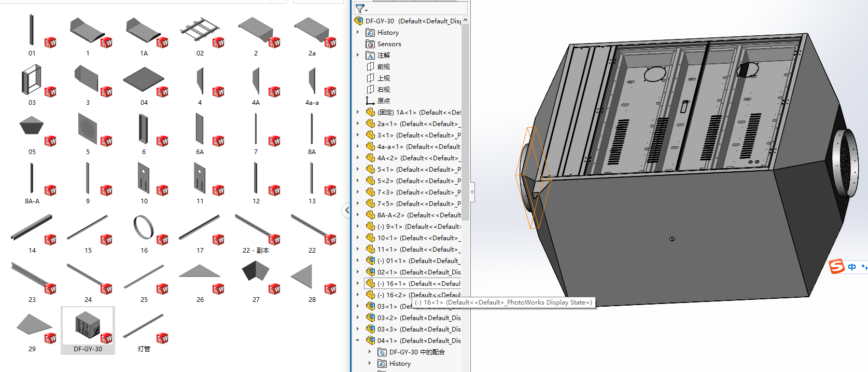Click the DF-GY-30 top-level assembly icon

pyautogui.click(x=359, y=21)
